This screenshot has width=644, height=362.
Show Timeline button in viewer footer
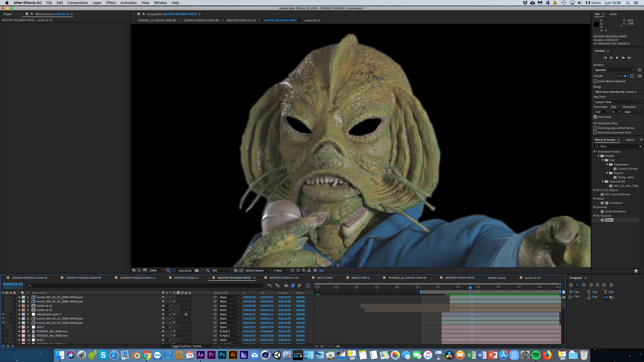click(x=304, y=270)
